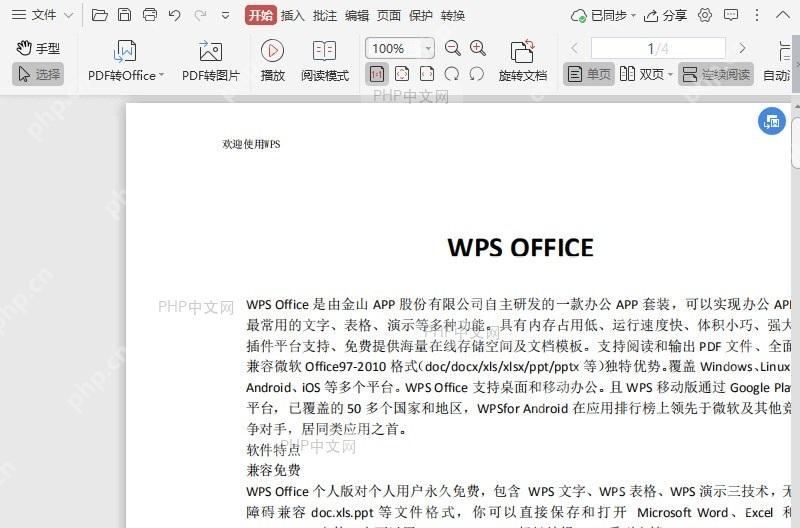
Task: Click the redo arrow icon
Action: coord(200,15)
